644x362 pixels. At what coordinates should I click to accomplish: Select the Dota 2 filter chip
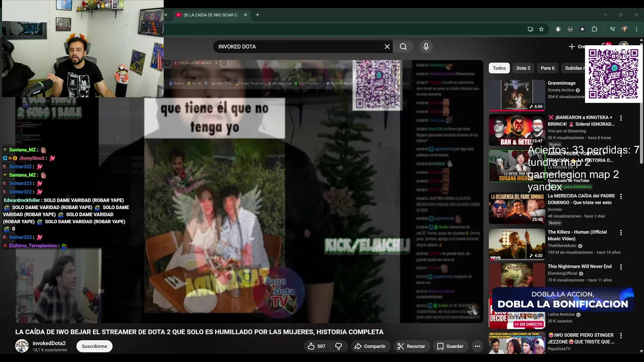(523, 68)
